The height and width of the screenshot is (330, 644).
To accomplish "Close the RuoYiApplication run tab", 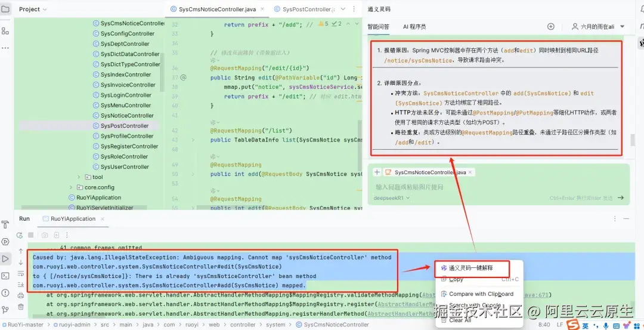I will coord(103,219).
